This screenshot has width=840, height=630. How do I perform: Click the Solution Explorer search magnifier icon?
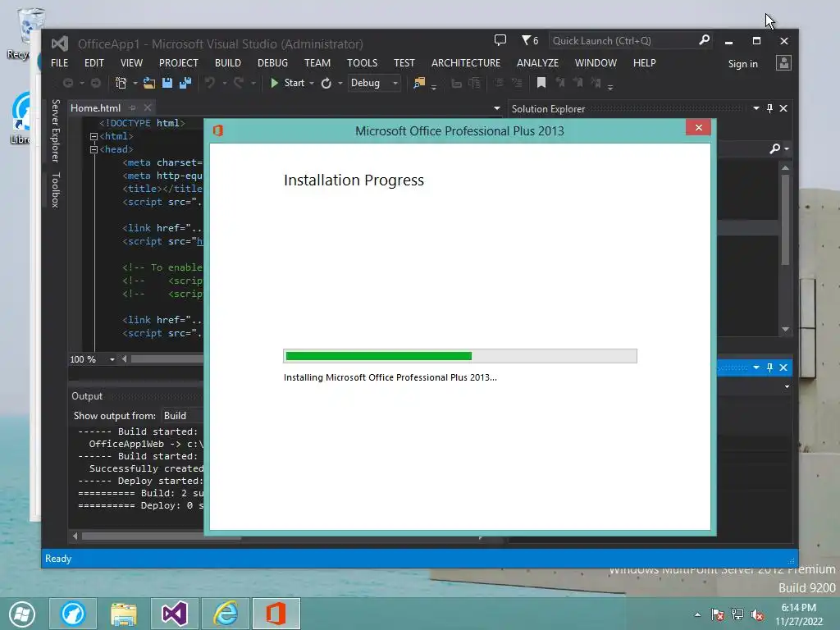tap(774, 148)
